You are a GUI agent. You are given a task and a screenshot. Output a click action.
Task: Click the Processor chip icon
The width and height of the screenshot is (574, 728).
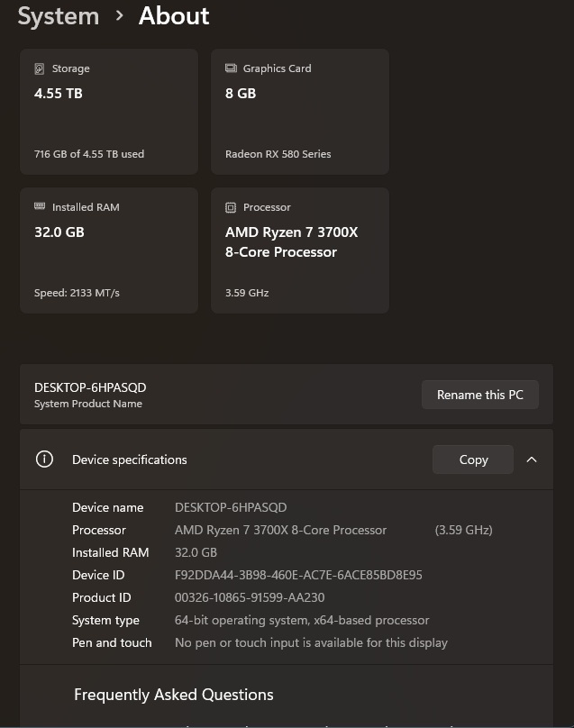click(x=230, y=207)
